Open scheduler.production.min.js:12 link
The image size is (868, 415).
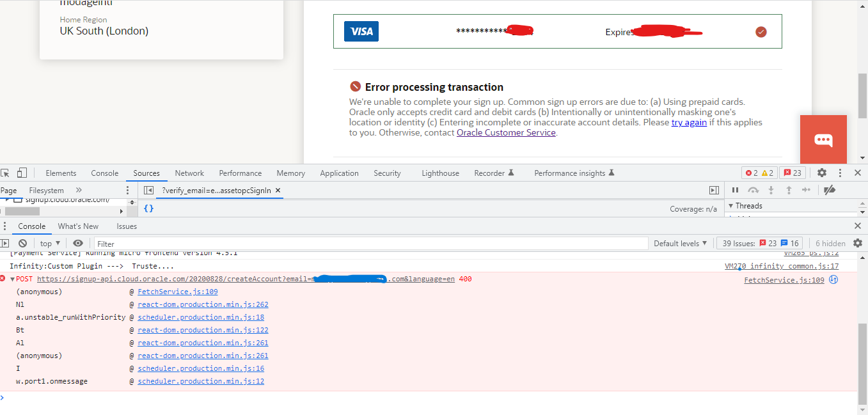(201, 381)
